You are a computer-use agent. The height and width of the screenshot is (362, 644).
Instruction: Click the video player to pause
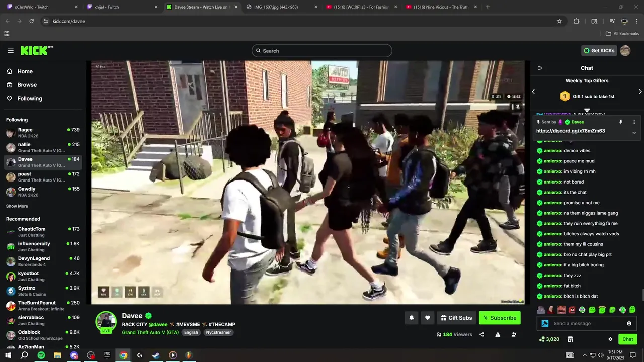click(308, 183)
